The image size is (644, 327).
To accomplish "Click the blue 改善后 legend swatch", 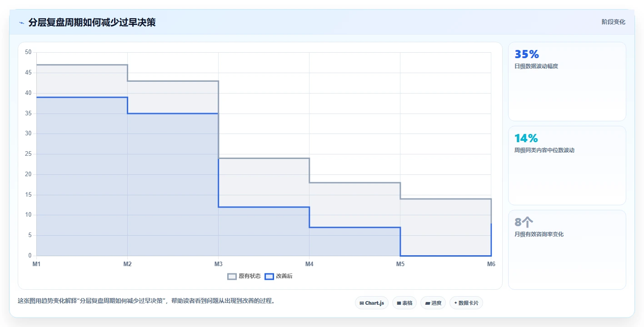I will click(x=270, y=276).
